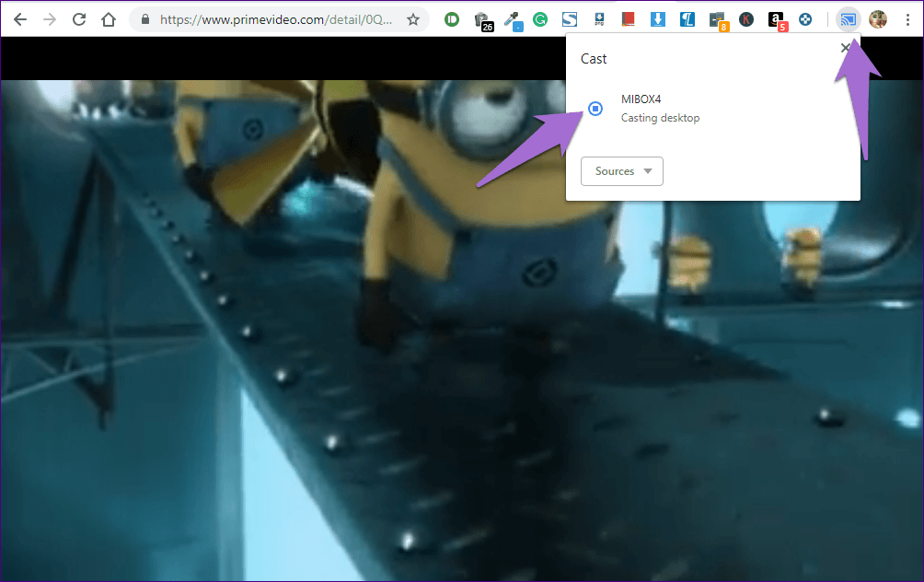Open the Sources dropdown
This screenshot has height=582, width=924.
pos(622,171)
